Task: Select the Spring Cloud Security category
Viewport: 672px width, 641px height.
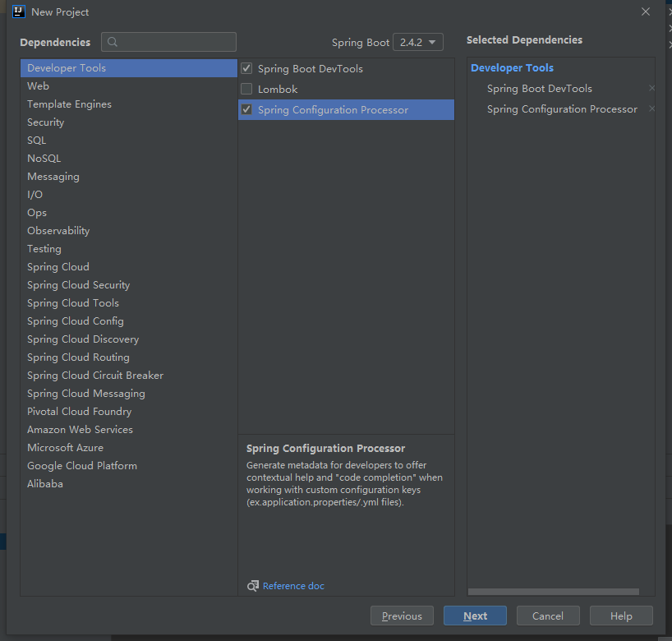Action: pos(129,284)
